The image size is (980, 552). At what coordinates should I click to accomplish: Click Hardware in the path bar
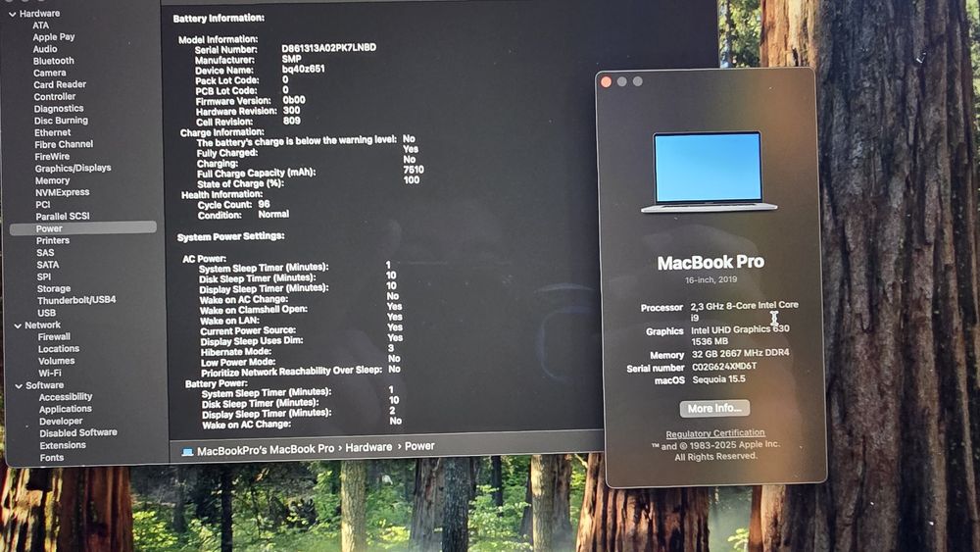click(x=368, y=448)
